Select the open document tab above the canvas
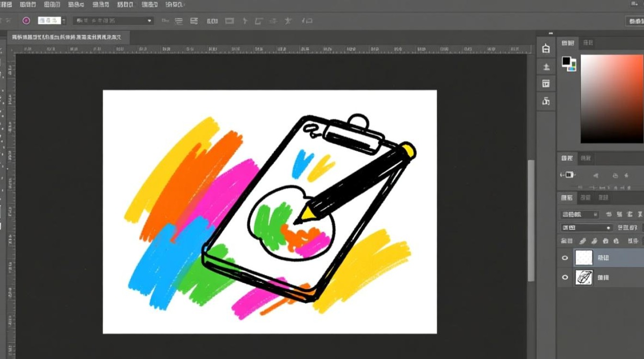644x359 pixels. (x=66, y=37)
